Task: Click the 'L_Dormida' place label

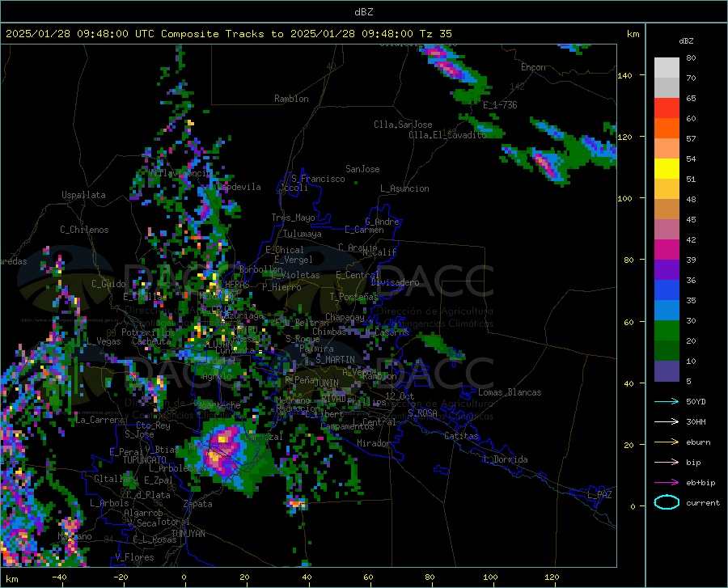Action: tap(505, 459)
